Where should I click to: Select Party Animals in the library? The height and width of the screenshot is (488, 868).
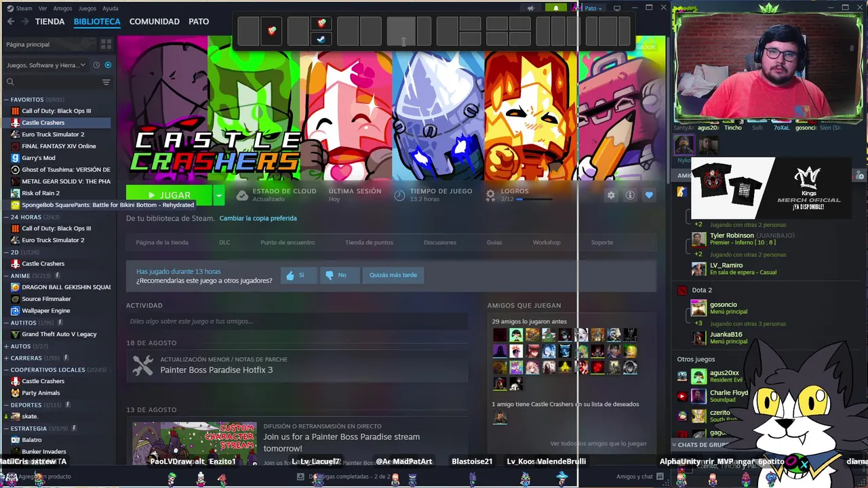tap(41, 393)
